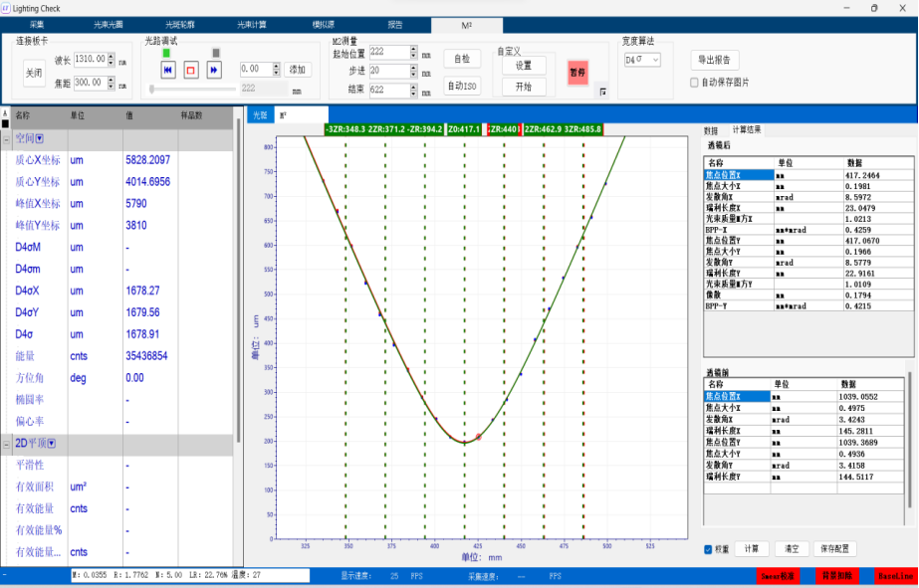Image resolution: width=919 pixels, height=588 pixels.
Task: Click the red marker point on curve
Action: click(479, 437)
